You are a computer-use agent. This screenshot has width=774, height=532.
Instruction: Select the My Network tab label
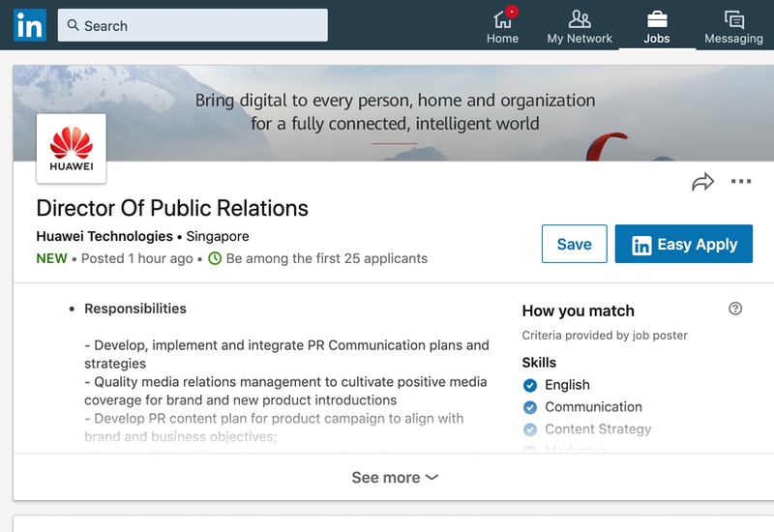click(x=579, y=39)
